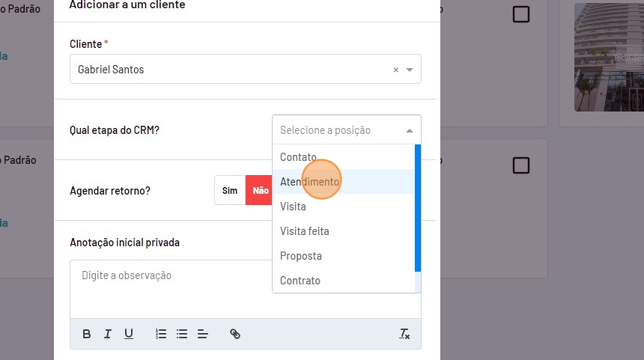
Task: Apply underline formatting
Action: coord(129,334)
